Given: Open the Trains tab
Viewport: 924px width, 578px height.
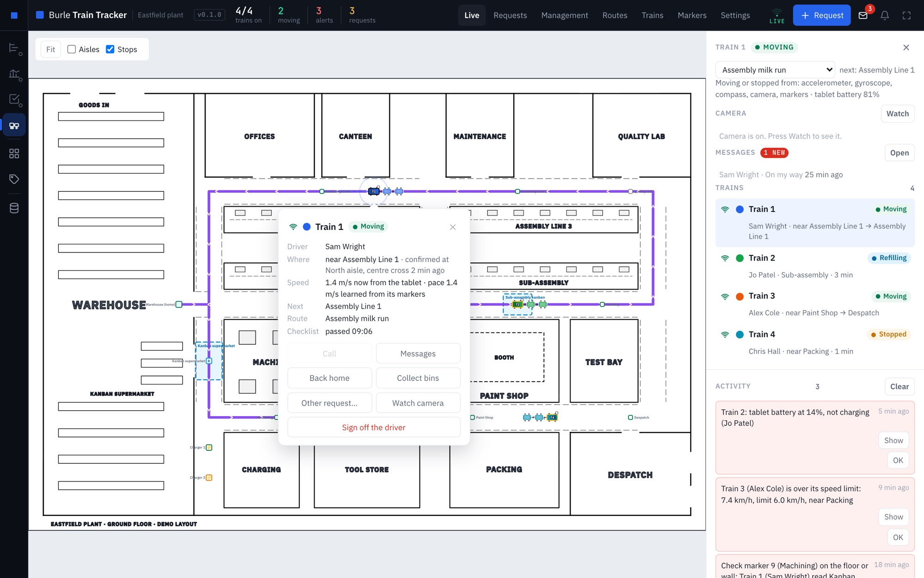Looking at the screenshot, I should click(652, 15).
